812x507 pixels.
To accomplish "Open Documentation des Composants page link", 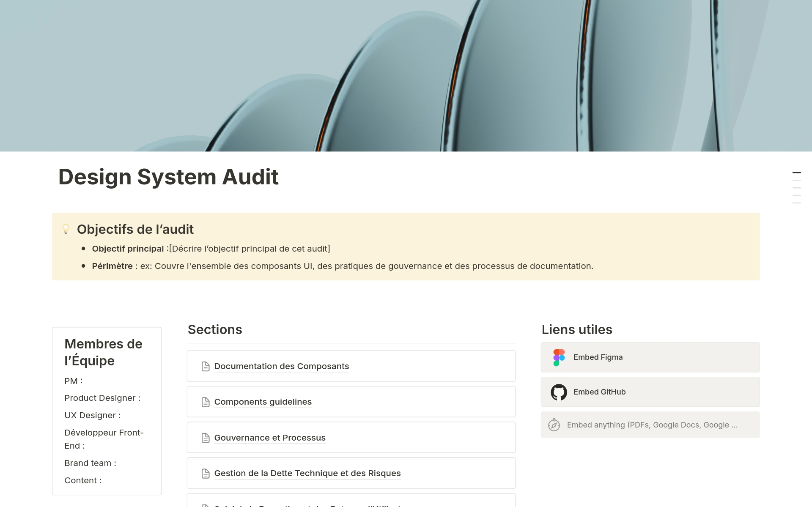I will pyautogui.click(x=281, y=366).
